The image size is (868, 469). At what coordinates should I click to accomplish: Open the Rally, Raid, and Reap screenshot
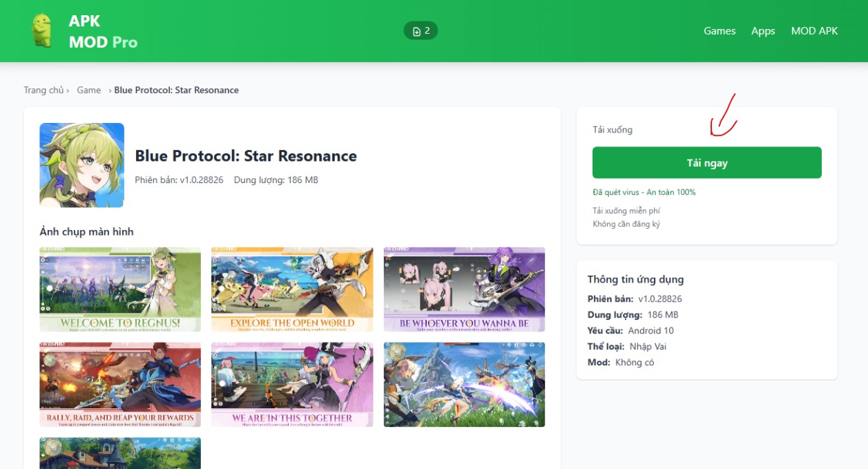click(120, 385)
